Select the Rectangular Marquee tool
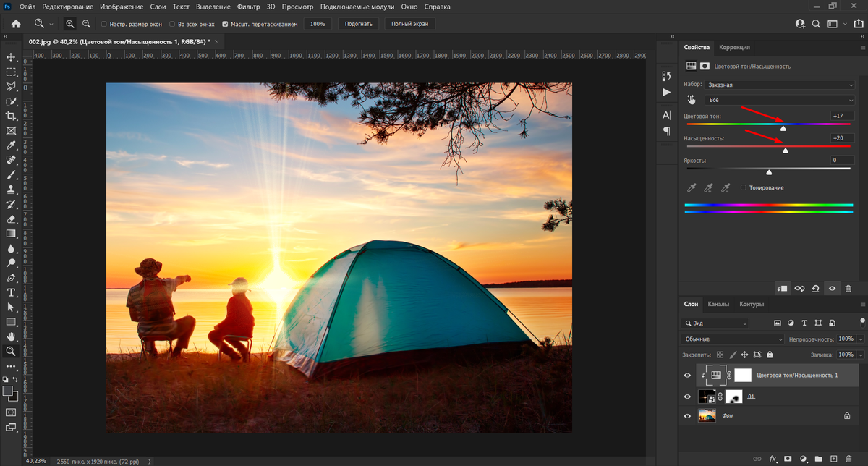Image resolution: width=868 pixels, height=466 pixels. click(x=11, y=72)
